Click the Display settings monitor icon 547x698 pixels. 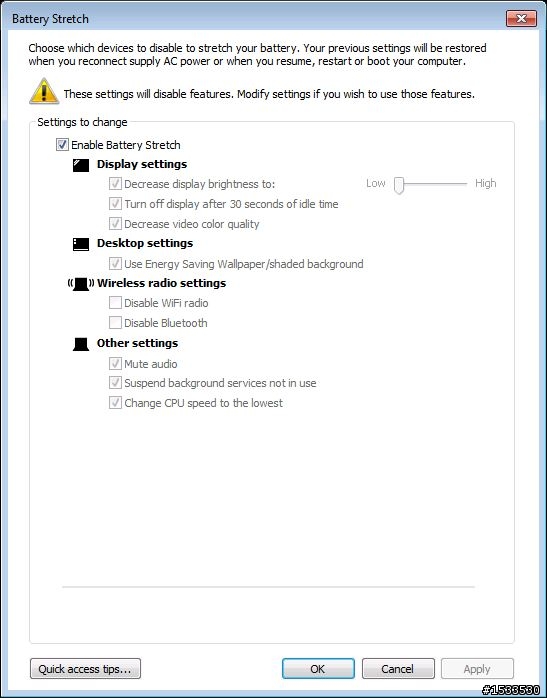(81, 165)
